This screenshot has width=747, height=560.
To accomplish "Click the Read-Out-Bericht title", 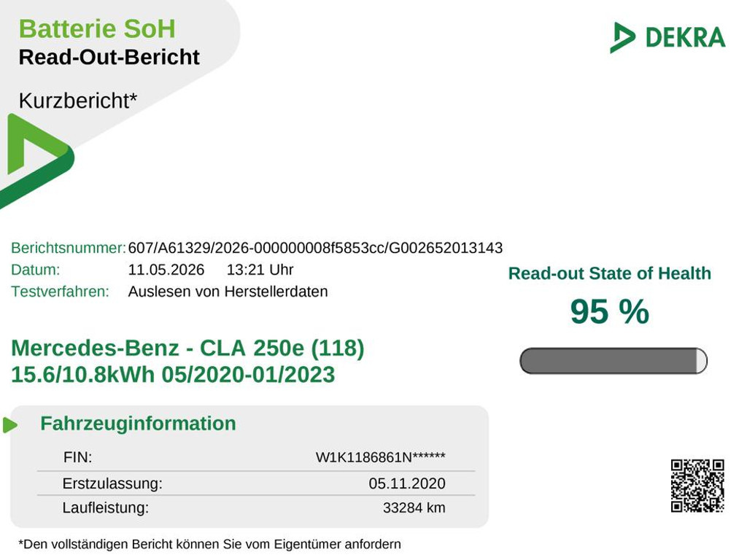I will pos(109,57).
